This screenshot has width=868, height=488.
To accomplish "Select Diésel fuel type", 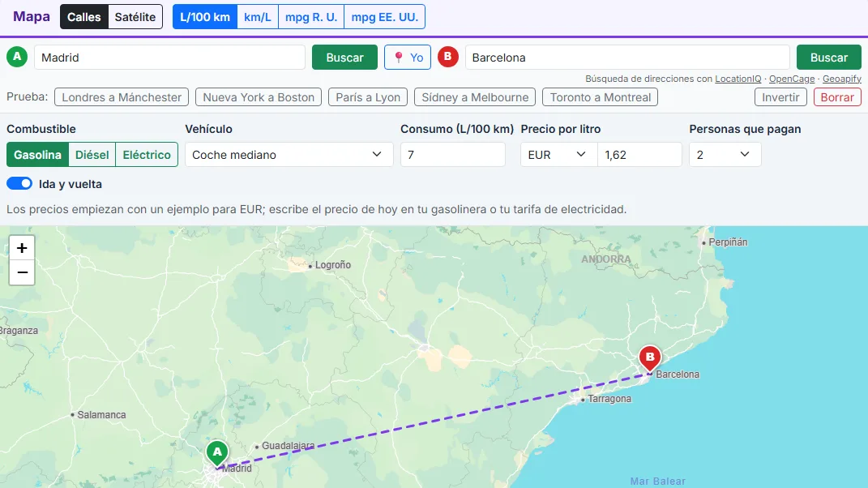I will [x=92, y=155].
